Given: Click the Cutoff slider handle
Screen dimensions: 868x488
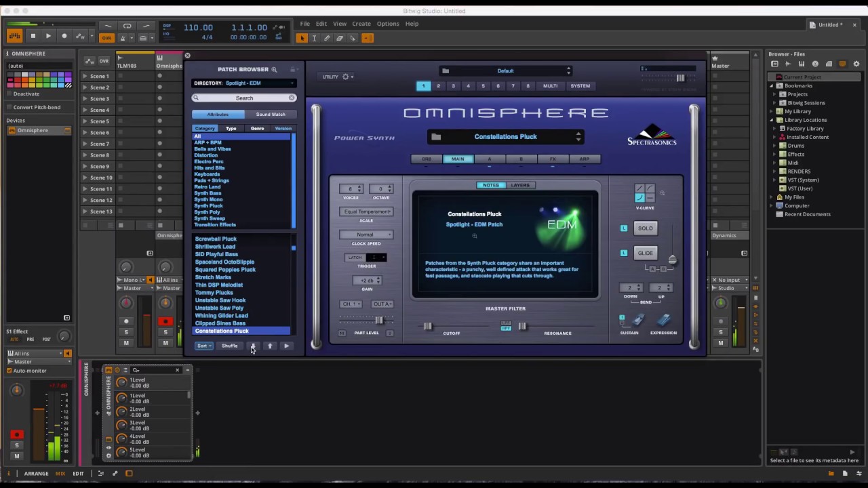Looking at the screenshot, I should pyautogui.click(x=428, y=327).
